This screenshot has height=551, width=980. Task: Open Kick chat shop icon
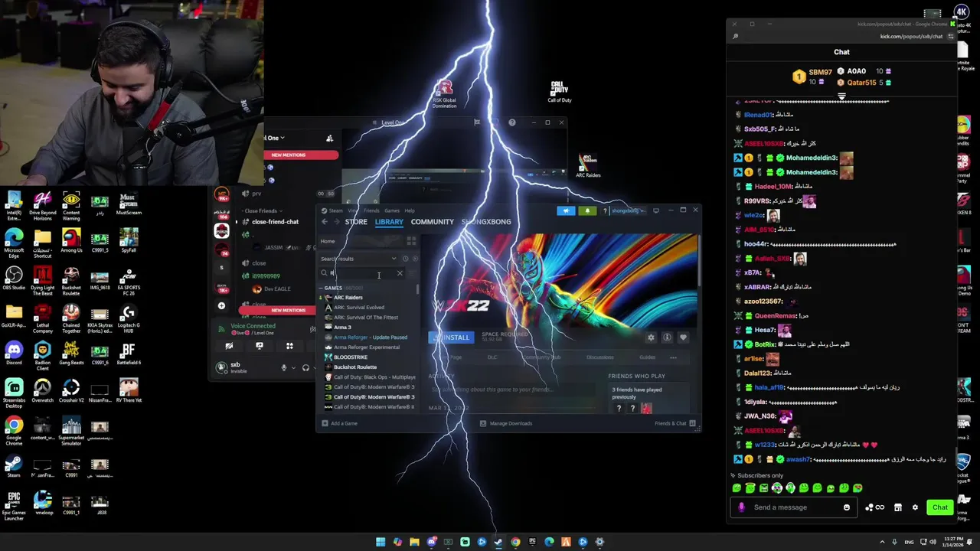point(897,507)
